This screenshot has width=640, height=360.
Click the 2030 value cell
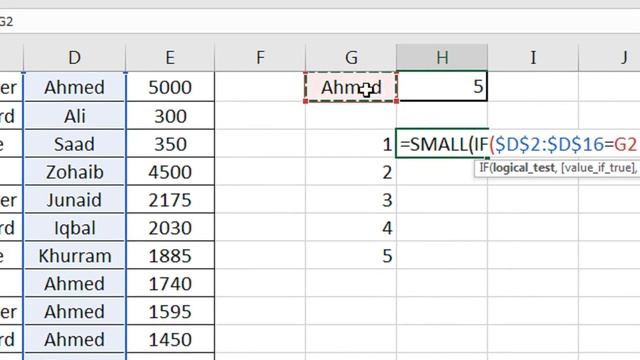[x=170, y=228]
